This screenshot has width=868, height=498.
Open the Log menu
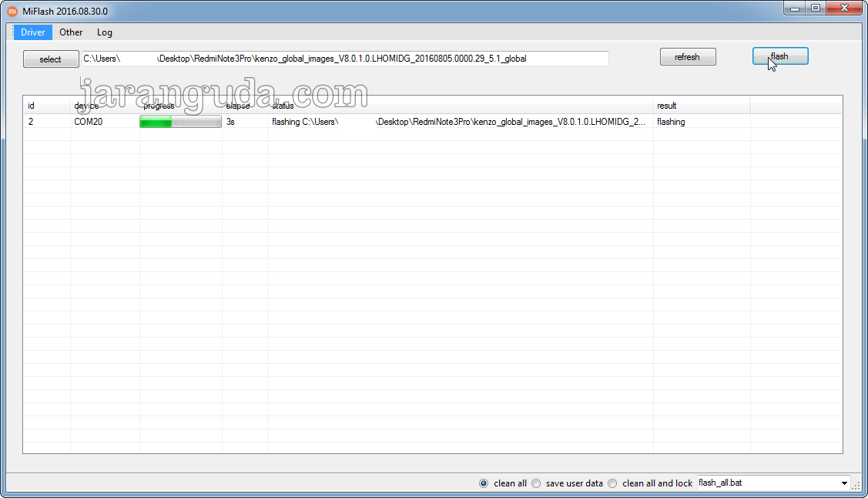tap(105, 32)
